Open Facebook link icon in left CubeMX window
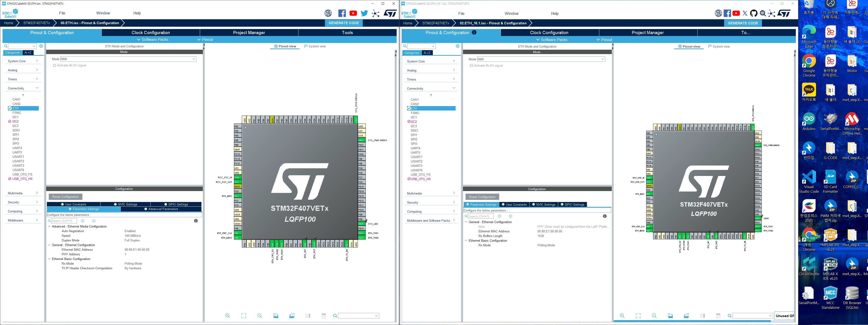Image resolution: width=868 pixels, height=325 pixels. [x=342, y=13]
